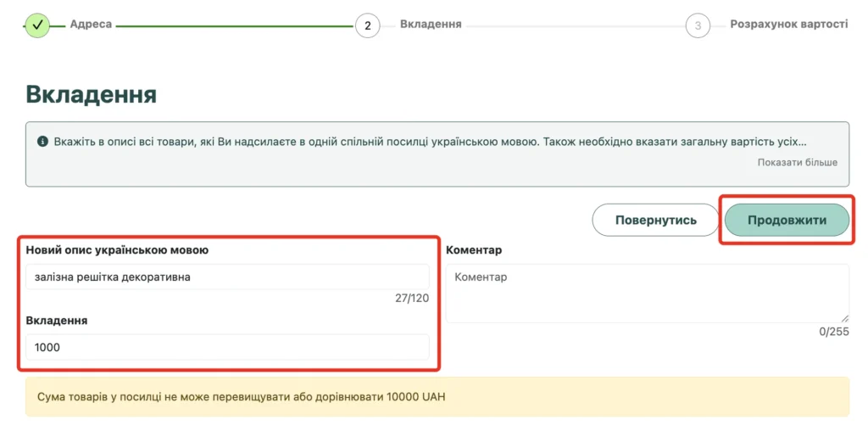Click the 27/120 character counter
The height and width of the screenshot is (442, 868).
412,298
